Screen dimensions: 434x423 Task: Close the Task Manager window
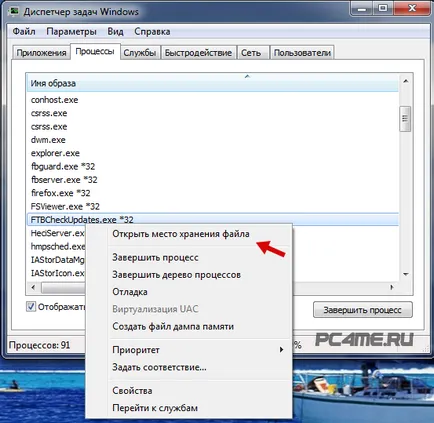pos(412,9)
